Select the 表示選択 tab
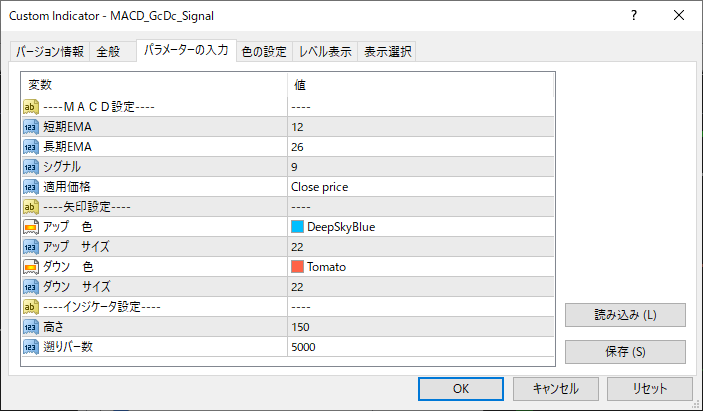The height and width of the screenshot is (411, 703). [387, 52]
